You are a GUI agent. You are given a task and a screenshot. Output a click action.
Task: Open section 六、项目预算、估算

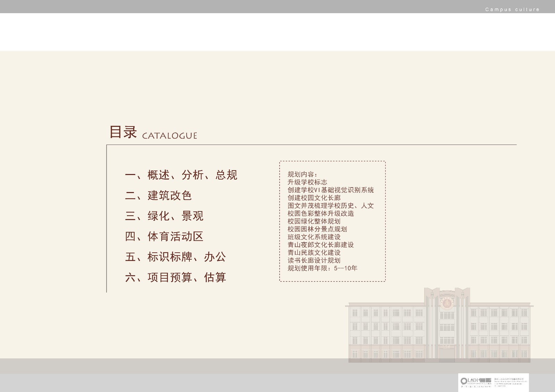(x=176, y=277)
